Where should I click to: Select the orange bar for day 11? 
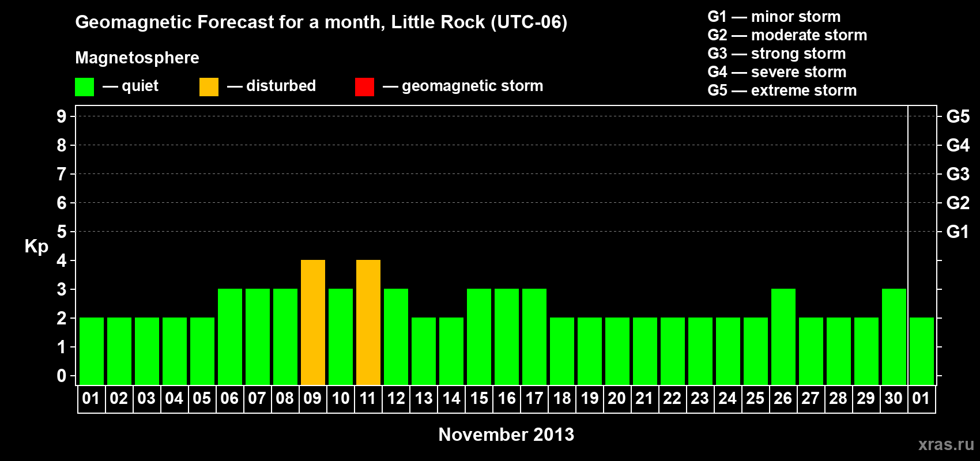[368, 323]
